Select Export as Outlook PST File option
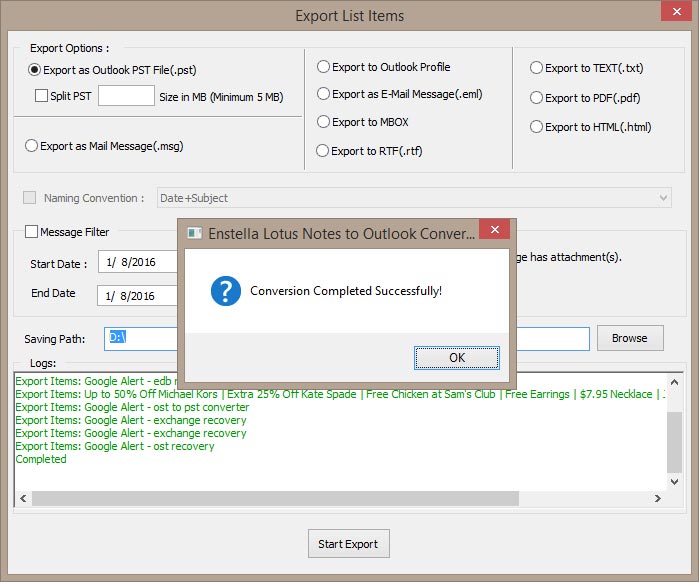Screen dimensions: 699x582 point(35,70)
